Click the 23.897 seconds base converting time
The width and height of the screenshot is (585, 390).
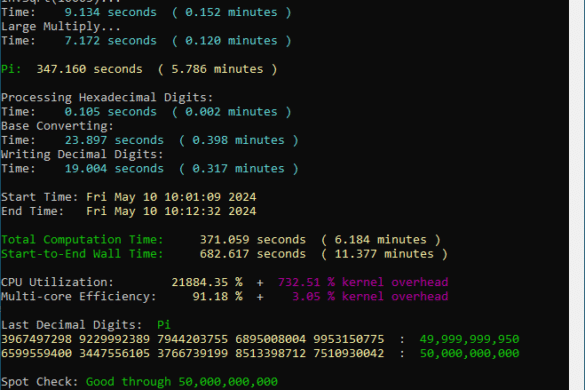tap(114, 140)
